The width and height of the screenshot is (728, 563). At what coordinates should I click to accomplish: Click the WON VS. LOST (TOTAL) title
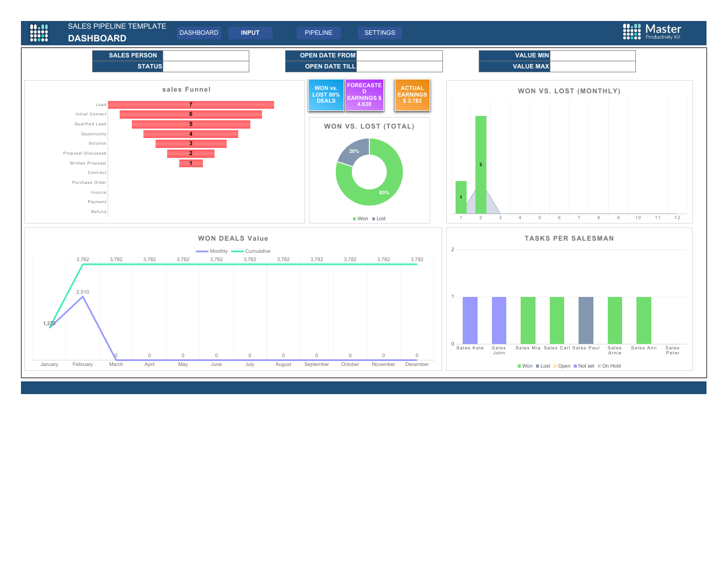370,126
